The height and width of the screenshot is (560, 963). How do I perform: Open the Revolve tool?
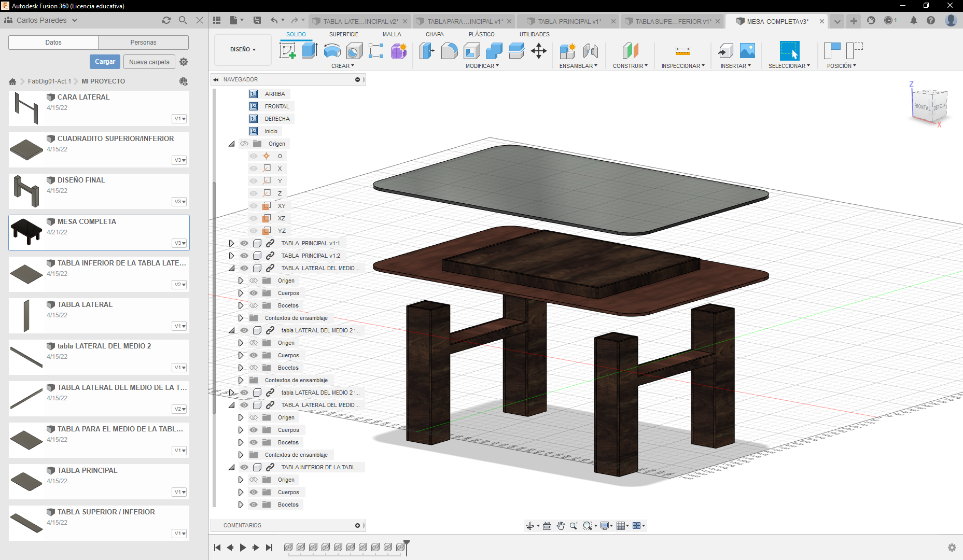332,50
